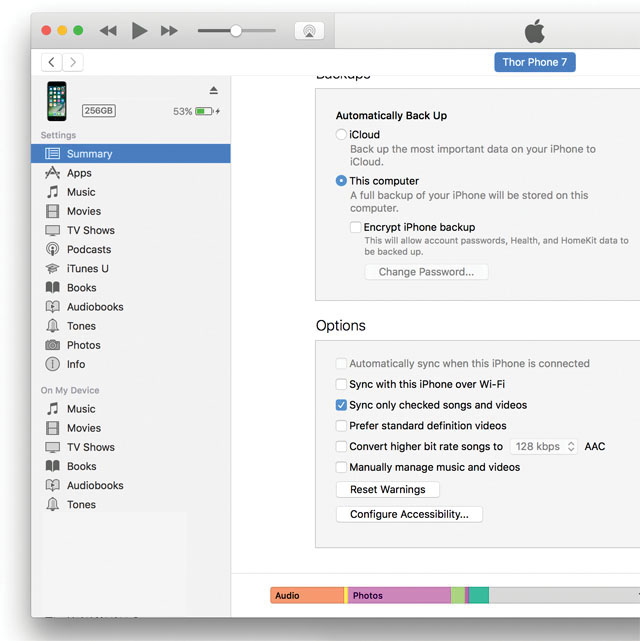Open the AirPlay output icon
The width and height of the screenshot is (640, 641).
(309, 31)
